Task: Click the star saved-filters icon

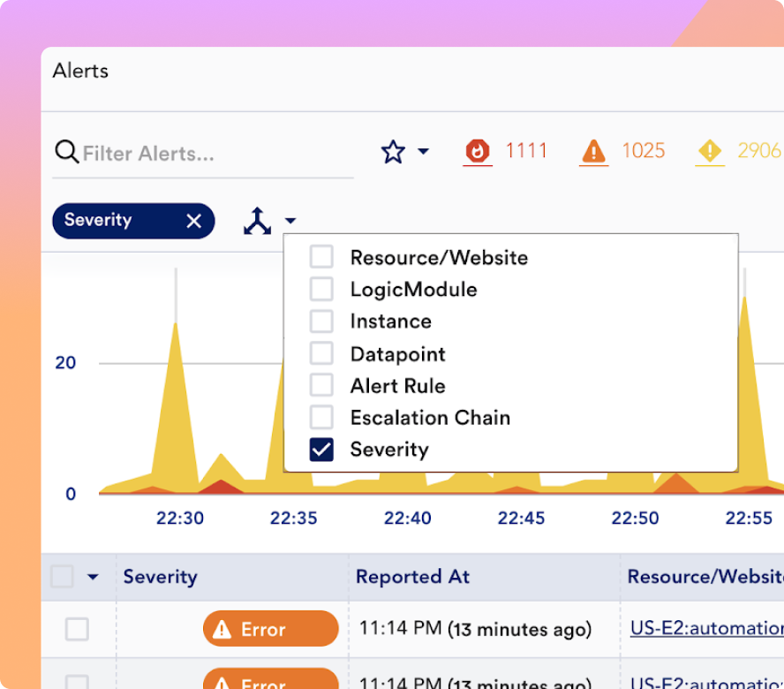Action: [x=393, y=152]
